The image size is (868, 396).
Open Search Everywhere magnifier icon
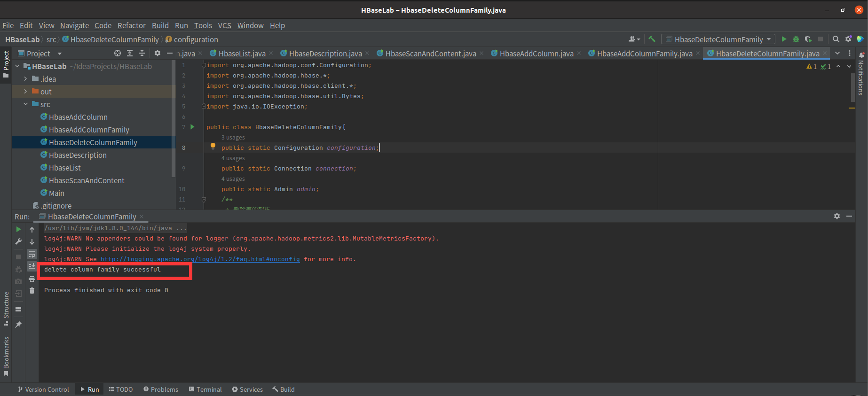[836, 39]
